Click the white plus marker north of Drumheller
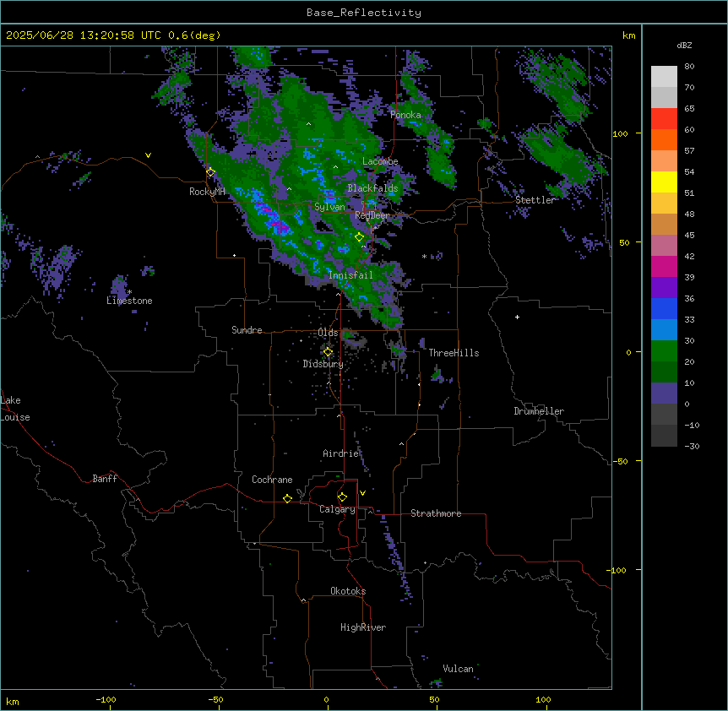 click(x=517, y=317)
